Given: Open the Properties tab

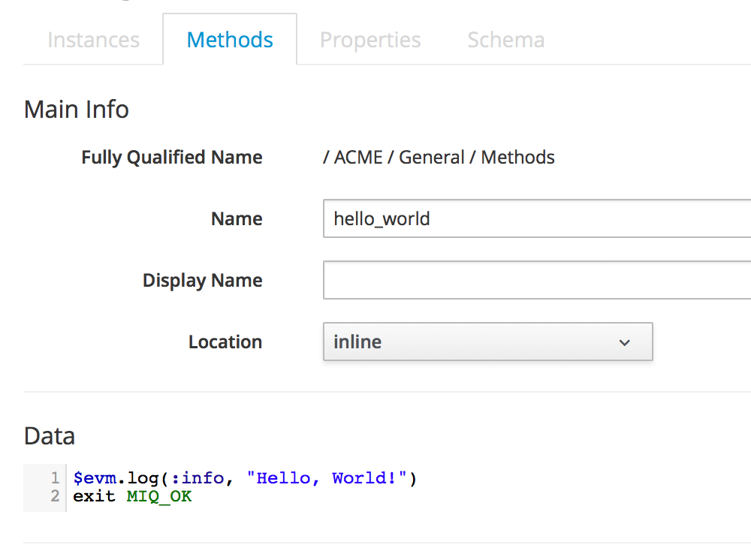Looking at the screenshot, I should [x=370, y=40].
